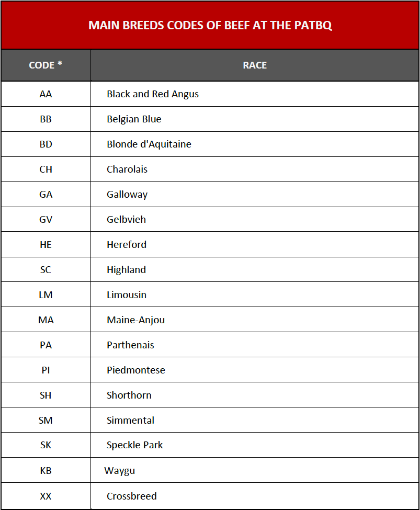Select the Hereford breed cell
Screen dimensions: 420x510
click(255, 245)
